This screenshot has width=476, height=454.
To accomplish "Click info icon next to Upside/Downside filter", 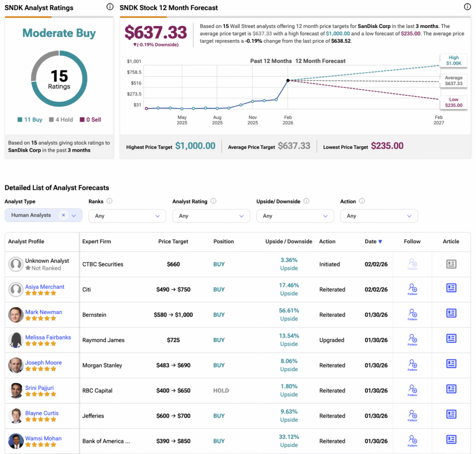I will [x=306, y=201].
